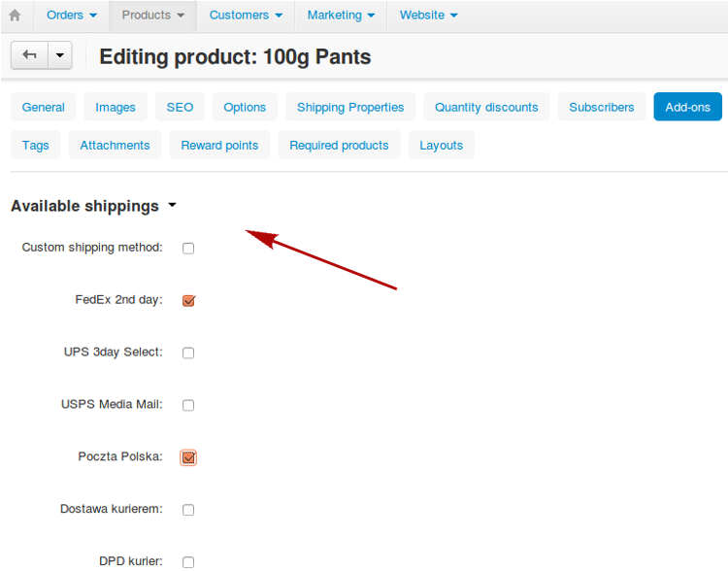
Task: Select the Quantity discounts tab
Action: (486, 107)
